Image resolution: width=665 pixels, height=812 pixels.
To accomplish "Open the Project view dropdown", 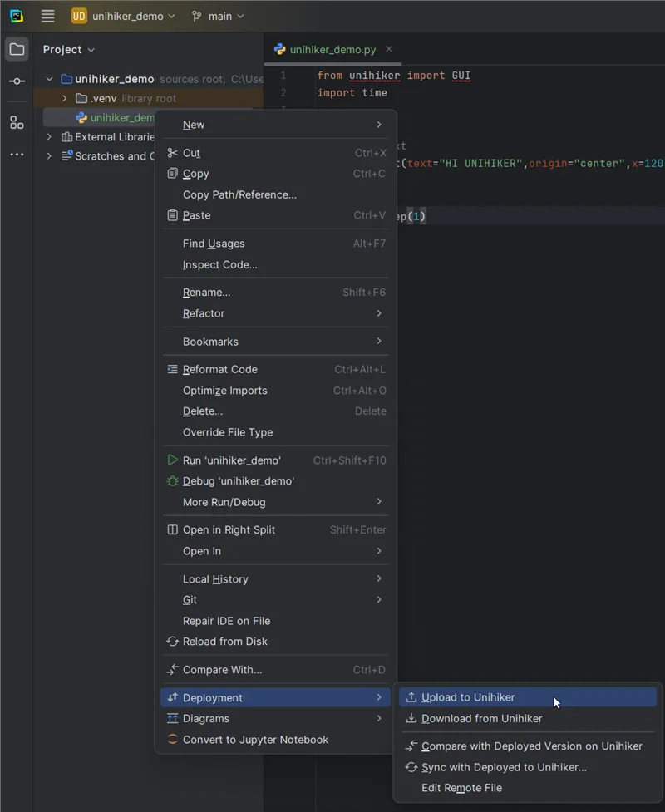I will click(x=69, y=49).
